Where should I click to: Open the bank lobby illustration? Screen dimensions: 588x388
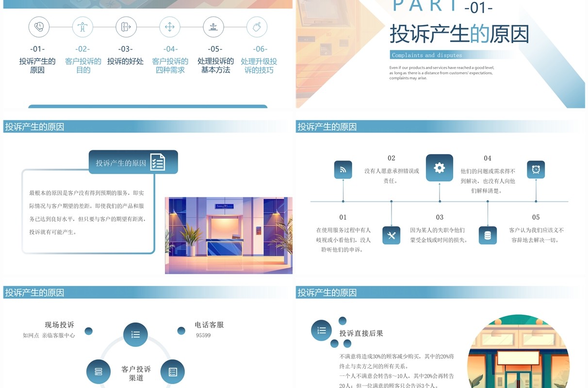pyautogui.click(x=229, y=235)
